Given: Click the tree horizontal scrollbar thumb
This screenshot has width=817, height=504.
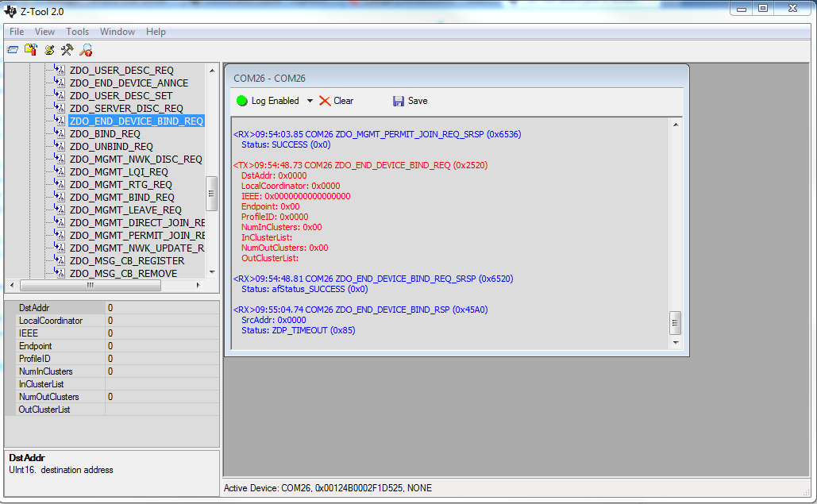Looking at the screenshot, I should pos(91,285).
